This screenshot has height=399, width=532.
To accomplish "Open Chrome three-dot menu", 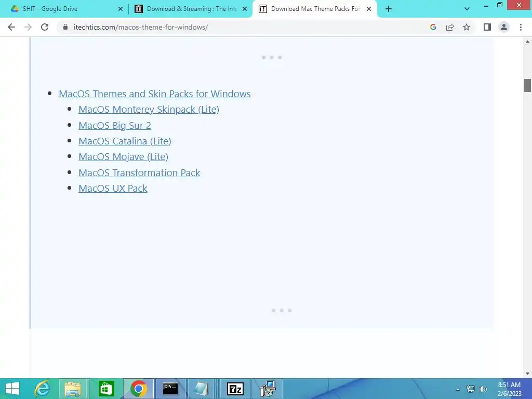I will [521, 27].
